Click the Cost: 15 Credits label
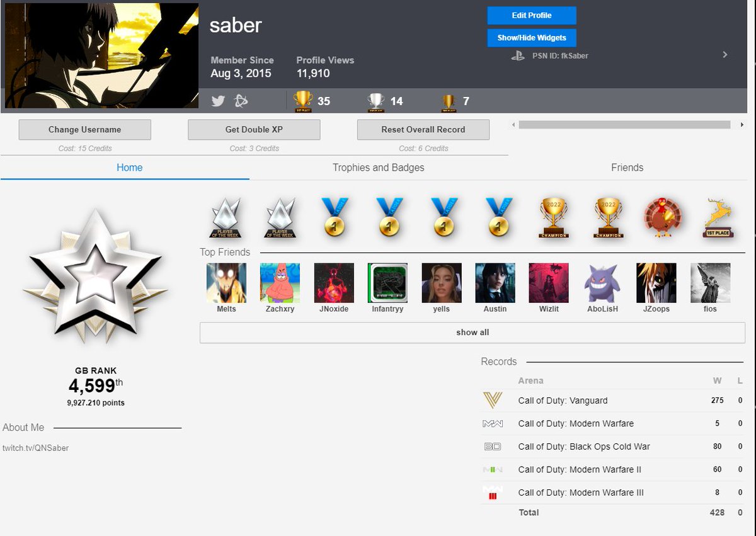This screenshot has height=536, width=756. tap(84, 149)
